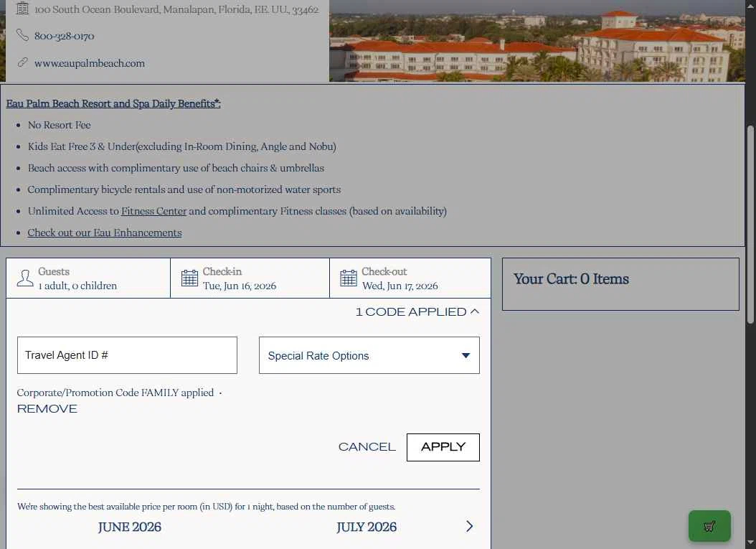This screenshot has width=756, height=549.
Task: Open the Check-in calendar icon
Action: pos(189,278)
